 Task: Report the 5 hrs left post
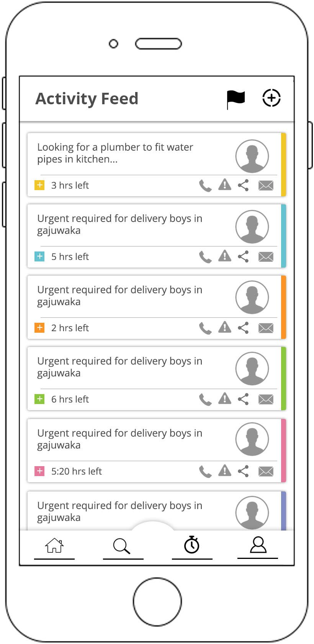pyautogui.click(x=225, y=256)
